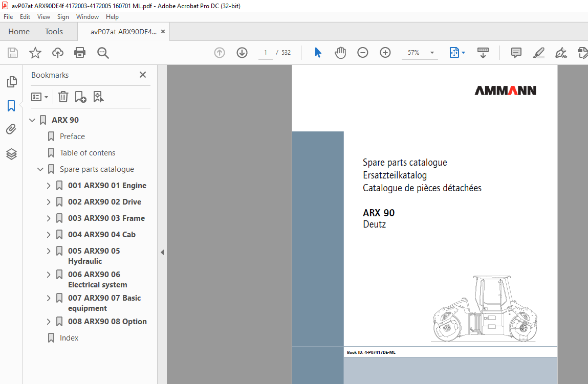Viewport: 588px width, 384px height.
Task: Switch to the Tools tab
Action: point(54,32)
